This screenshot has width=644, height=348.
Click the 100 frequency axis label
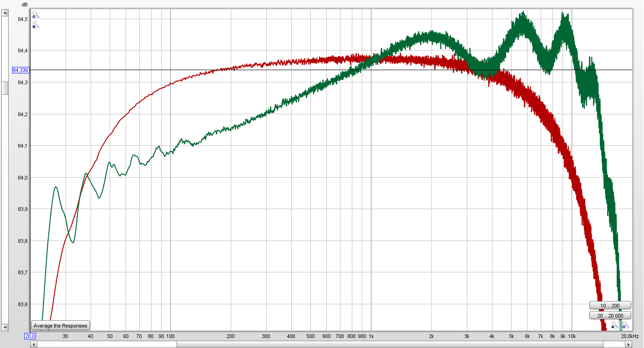[170, 336]
